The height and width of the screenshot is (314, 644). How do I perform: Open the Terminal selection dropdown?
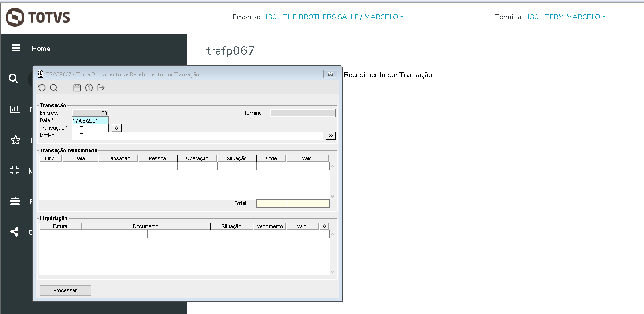coord(565,17)
